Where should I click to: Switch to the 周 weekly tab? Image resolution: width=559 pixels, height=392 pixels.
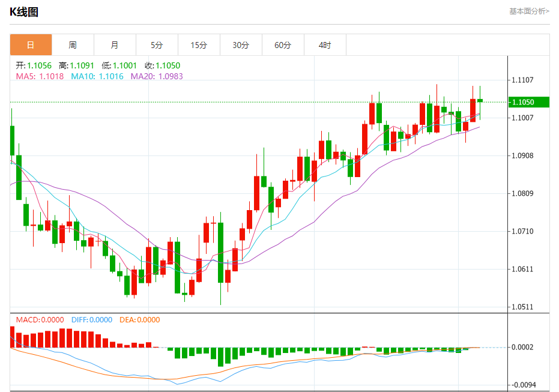pos(73,45)
